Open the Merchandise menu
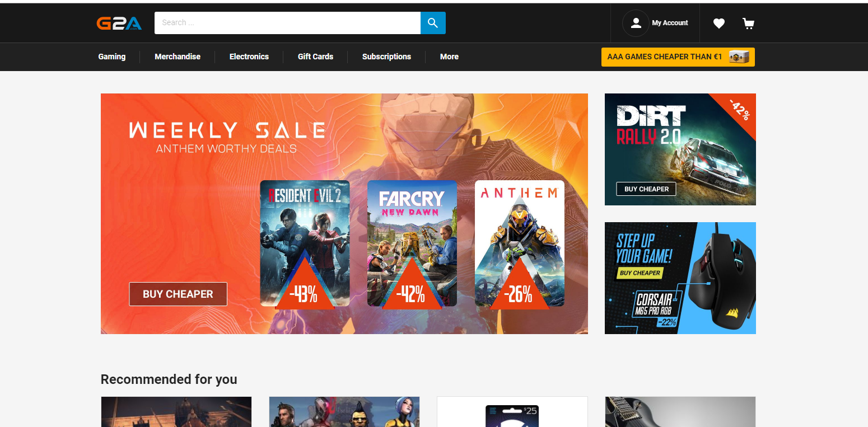 click(x=178, y=57)
